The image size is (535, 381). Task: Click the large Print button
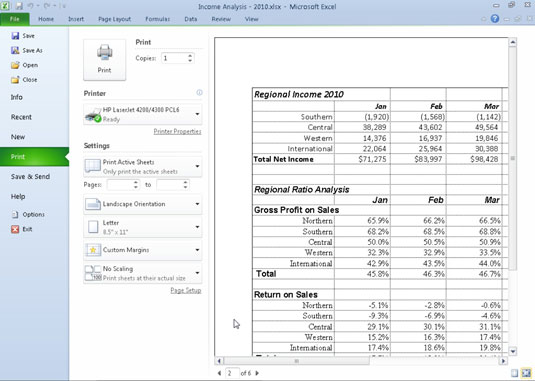tap(104, 60)
